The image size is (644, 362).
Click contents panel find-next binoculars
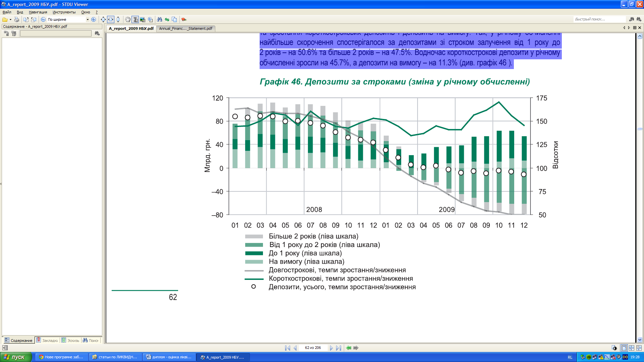97,33
